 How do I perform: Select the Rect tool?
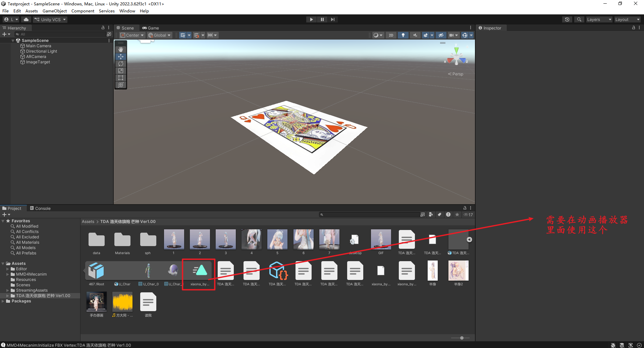pyautogui.click(x=121, y=77)
